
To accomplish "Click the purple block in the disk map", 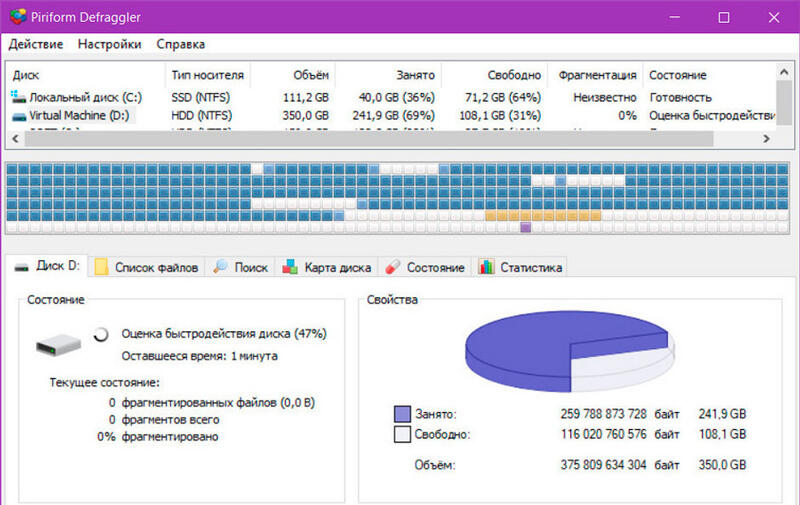I will pos(525,228).
